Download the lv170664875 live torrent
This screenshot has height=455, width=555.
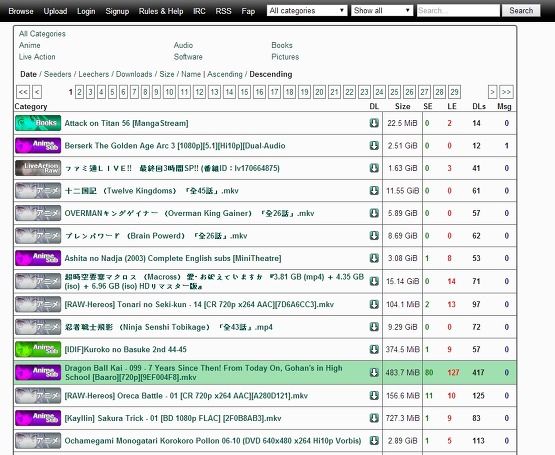(374, 168)
